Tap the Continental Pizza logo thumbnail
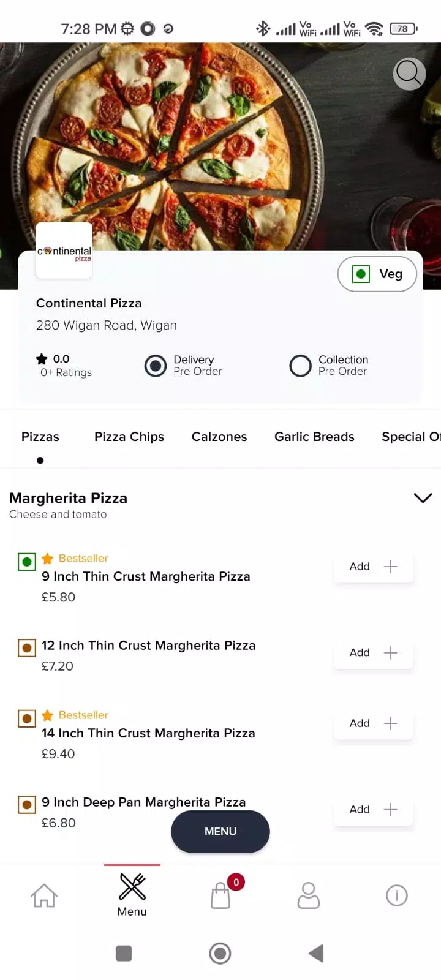Screen dimensions: 441x980 (x=64, y=251)
